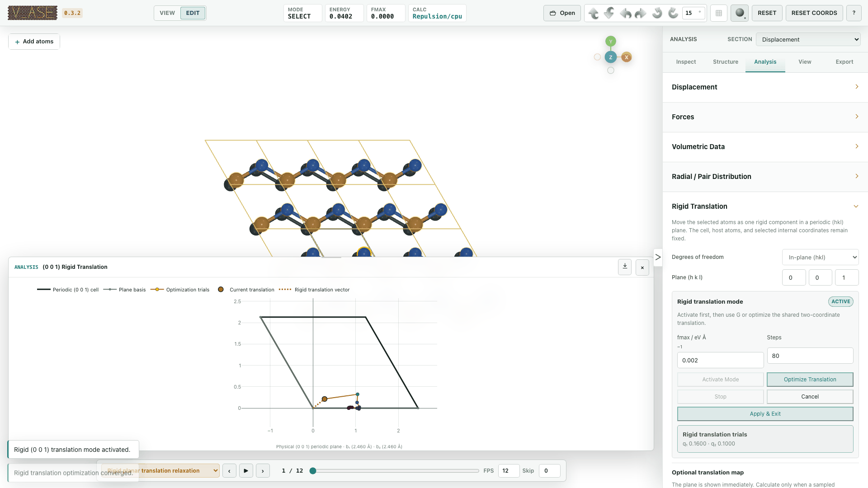Viewport: 868px width, 488px height.
Task: Click the rotate-down arrow icon
Action: pos(609,13)
